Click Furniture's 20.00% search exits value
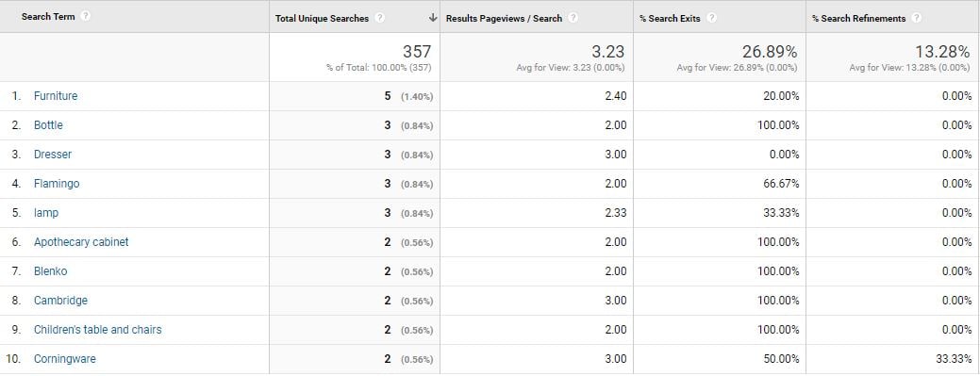The width and height of the screenshot is (980, 376). (x=781, y=96)
